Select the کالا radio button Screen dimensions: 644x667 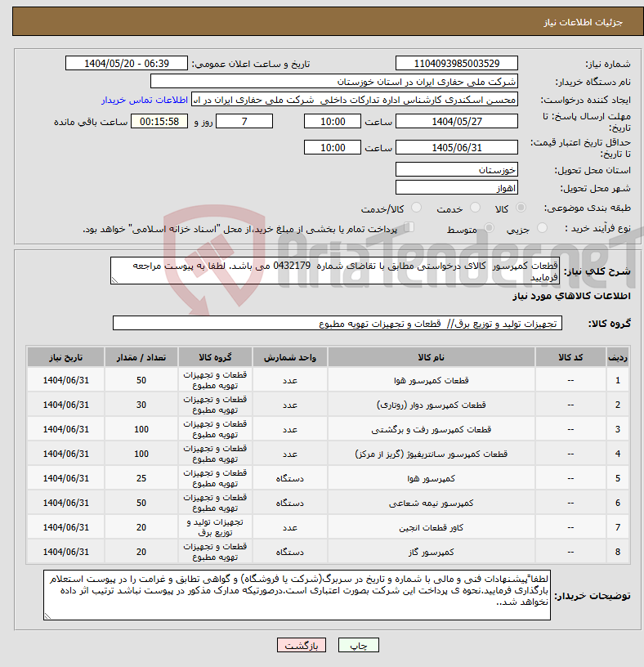[521, 208]
